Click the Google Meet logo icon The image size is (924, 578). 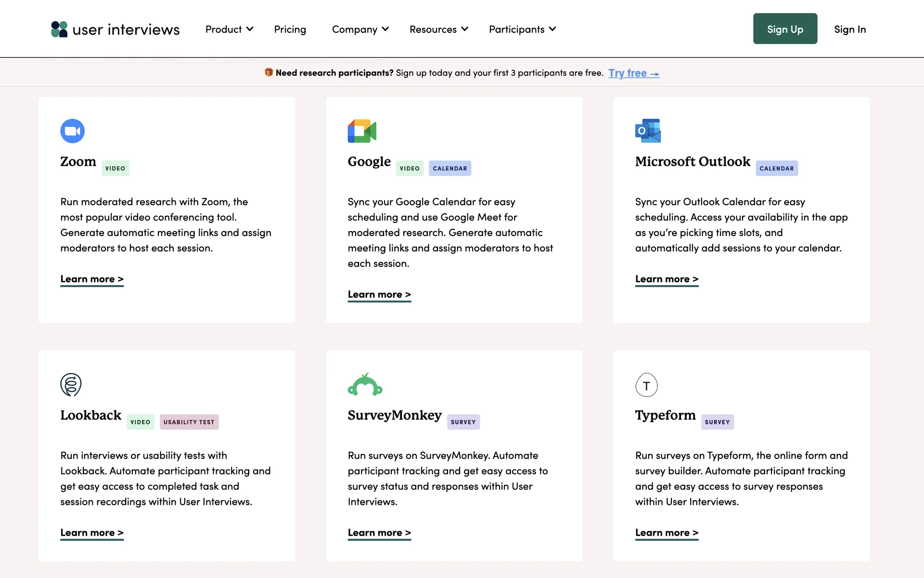(362, 131)
